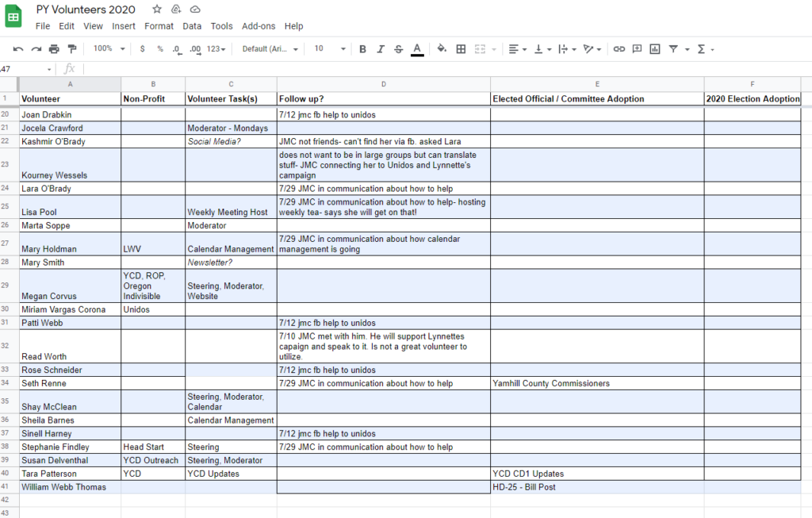Click the Format as currency button
Screen dimensions: 812x518
(142, 49)
